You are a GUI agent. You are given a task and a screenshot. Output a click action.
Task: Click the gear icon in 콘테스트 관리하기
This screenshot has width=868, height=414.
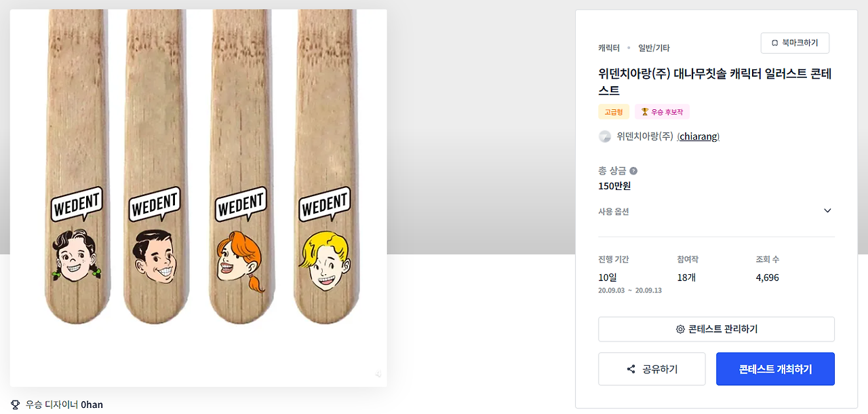pyautogui.click(x=680, y=329)
